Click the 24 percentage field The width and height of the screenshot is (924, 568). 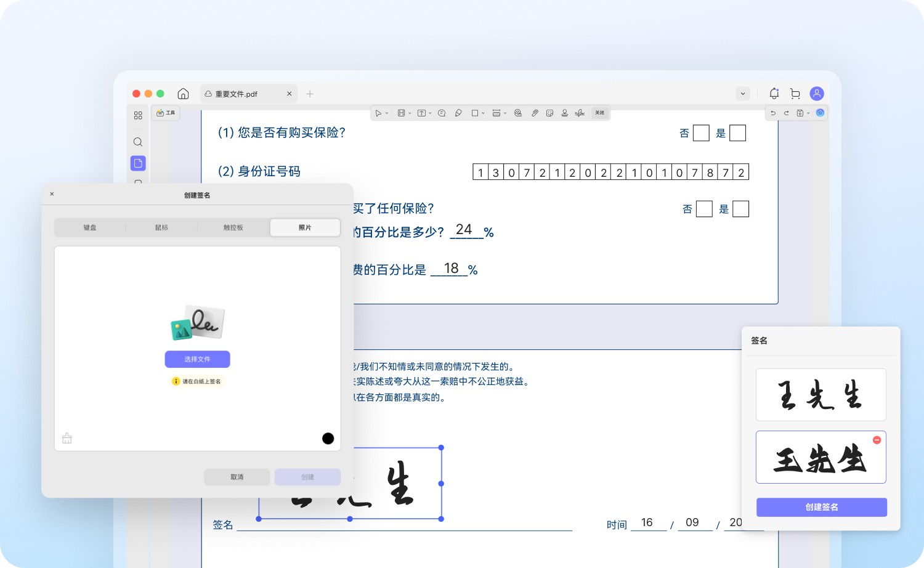[466, 230]
